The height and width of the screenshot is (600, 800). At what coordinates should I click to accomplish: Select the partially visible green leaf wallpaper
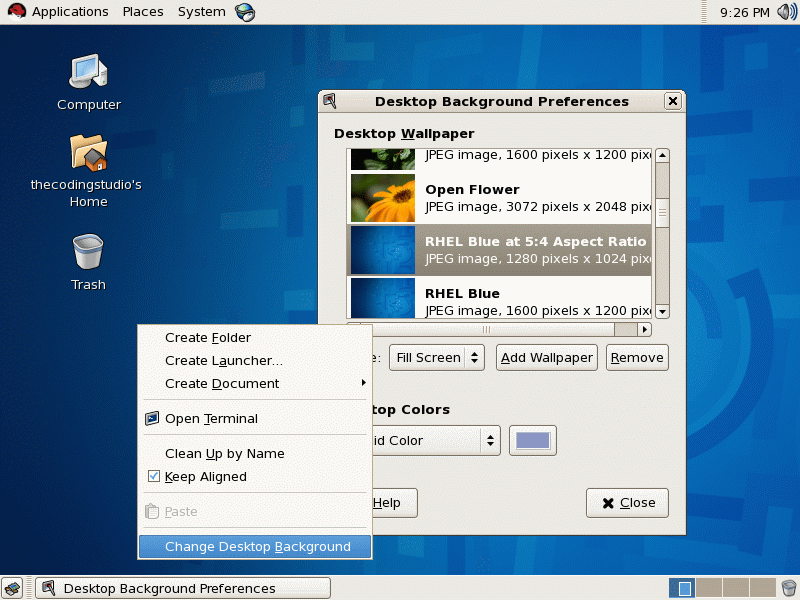pyautogui.click(x=383, y=159)
